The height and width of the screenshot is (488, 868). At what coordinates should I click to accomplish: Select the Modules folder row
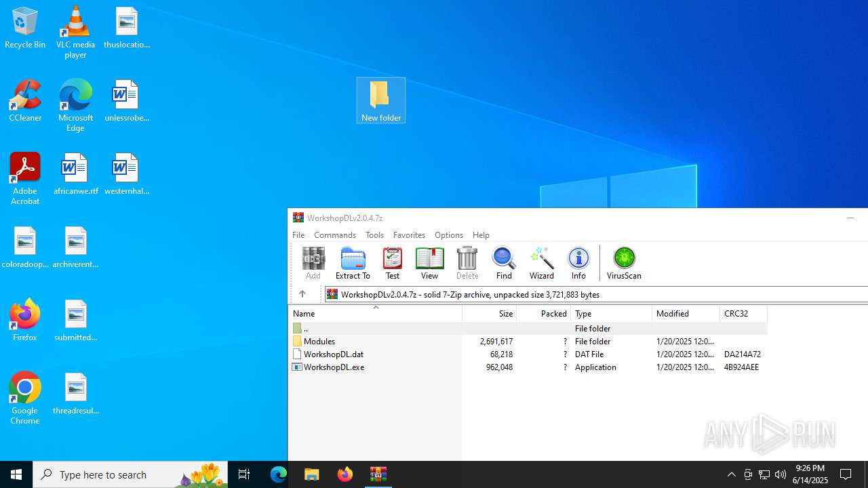(528, 341)
